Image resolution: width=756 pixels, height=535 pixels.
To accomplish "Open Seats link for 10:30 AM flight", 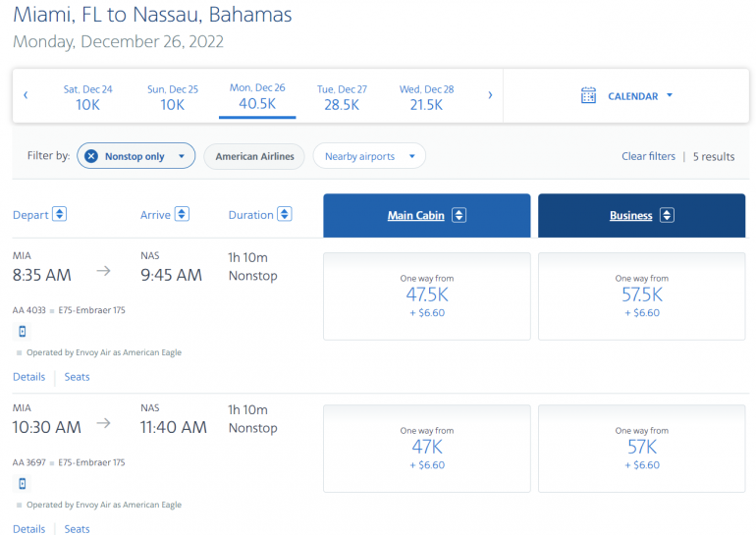I will click(77, 529).
